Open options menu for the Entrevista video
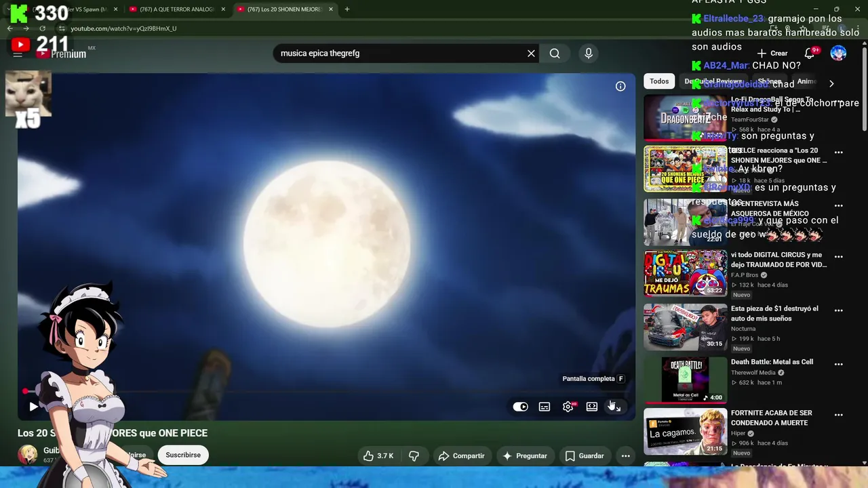The image size is (868, 488). 839,205
